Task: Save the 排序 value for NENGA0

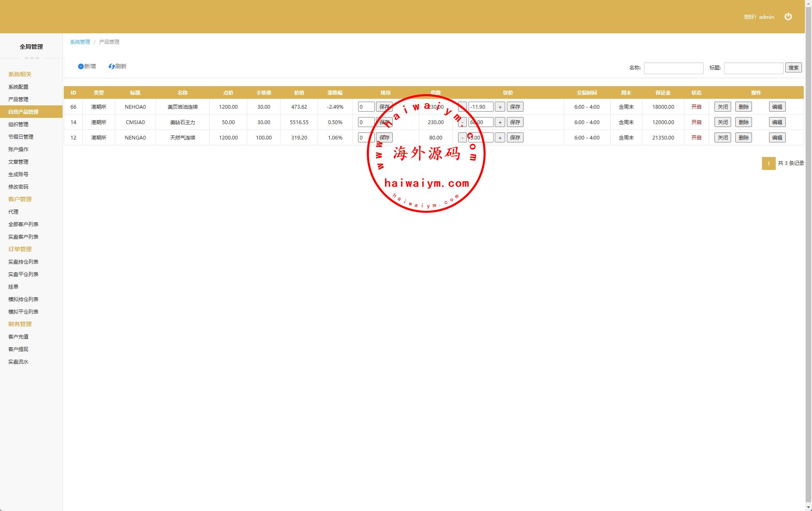Action: point(384,138)
